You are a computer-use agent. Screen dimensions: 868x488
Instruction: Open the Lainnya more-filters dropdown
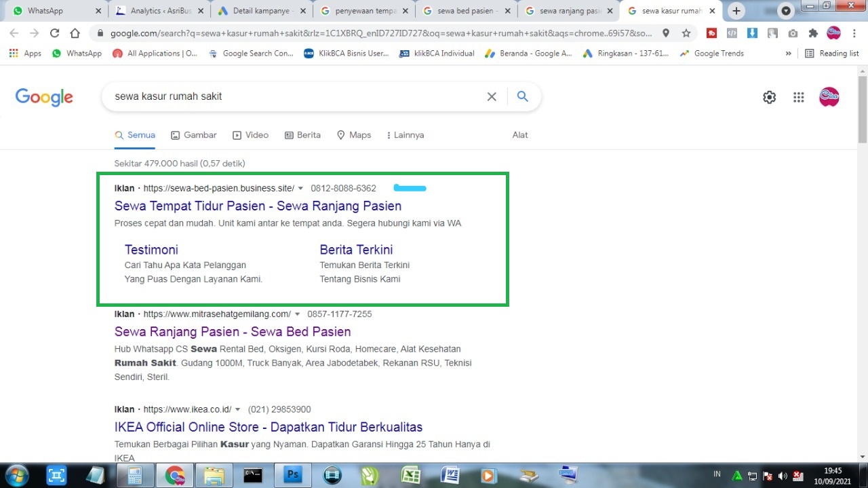pyautogui.click(x=405, y=135)
